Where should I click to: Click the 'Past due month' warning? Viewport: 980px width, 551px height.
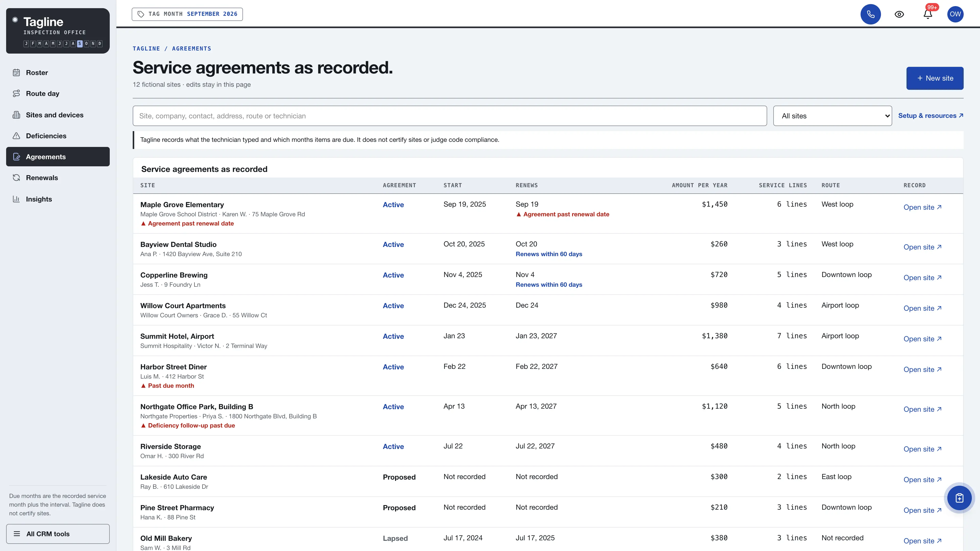click(167, 386)
